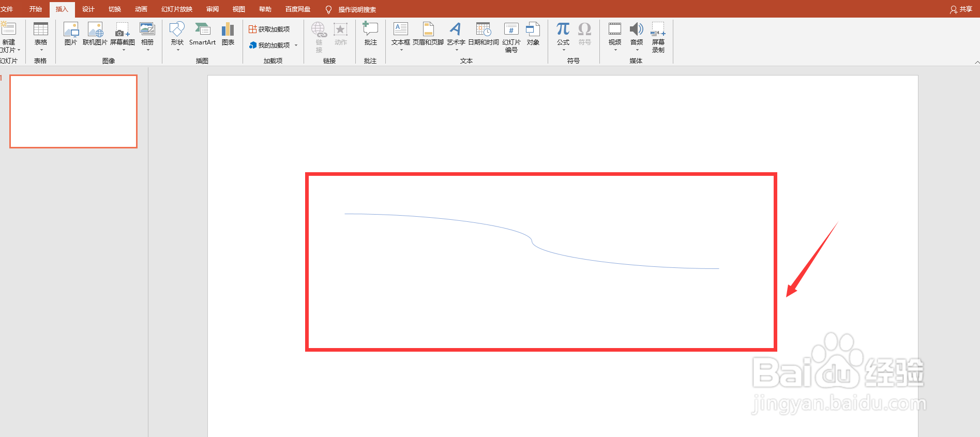Screen dimensions: 980x437
Task: Expand the Shapes (形状) dropdown arrow
Action: point(178,50)
